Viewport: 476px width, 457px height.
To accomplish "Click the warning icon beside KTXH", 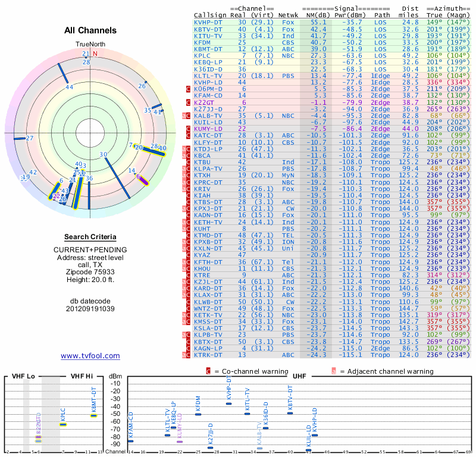I will (186, 175).
